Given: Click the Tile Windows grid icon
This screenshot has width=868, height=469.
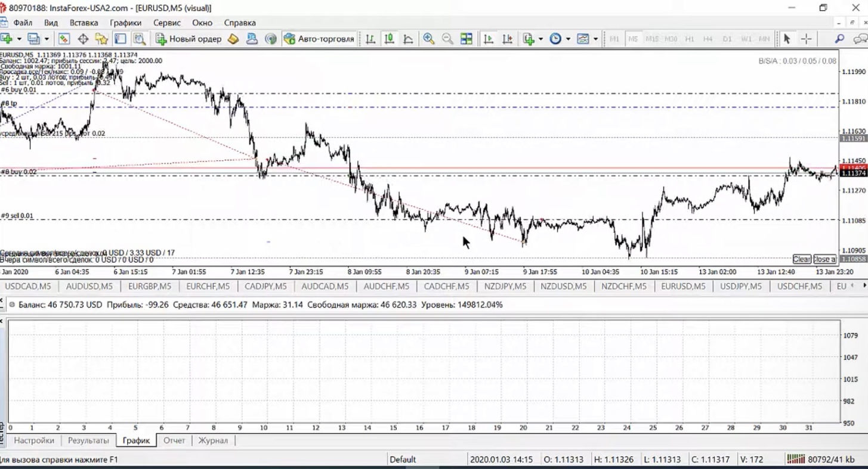Looking at the screenshot, I should (467, 39).
